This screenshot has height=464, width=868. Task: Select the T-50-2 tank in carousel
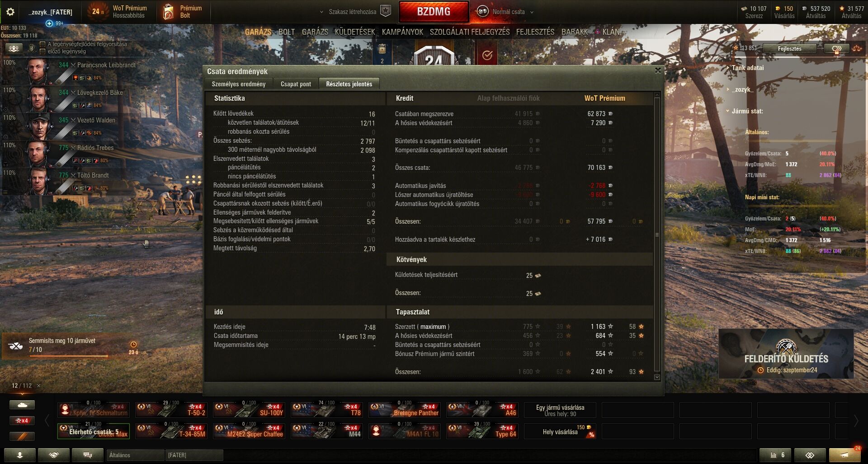171,410
